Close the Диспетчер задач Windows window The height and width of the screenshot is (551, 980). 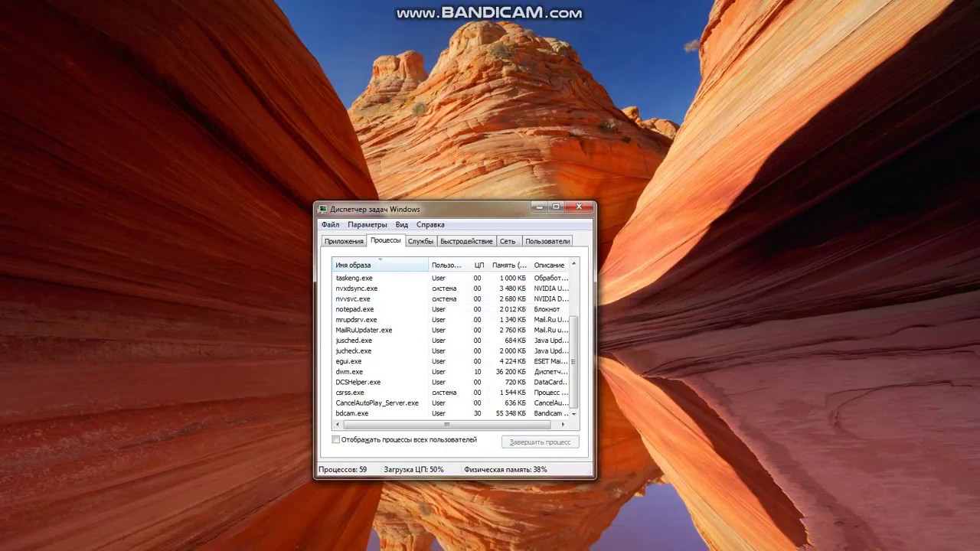580,207
